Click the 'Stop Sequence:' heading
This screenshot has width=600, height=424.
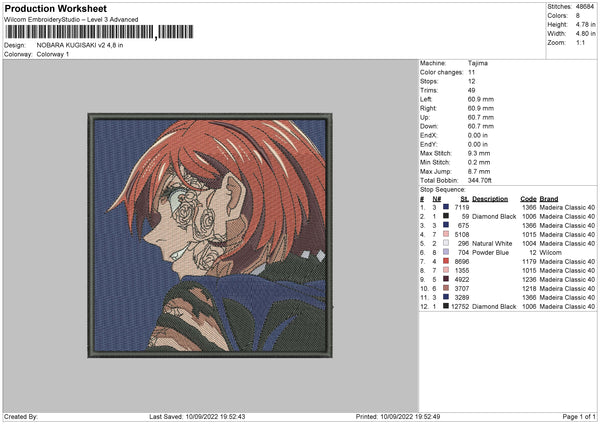(443, 190)
